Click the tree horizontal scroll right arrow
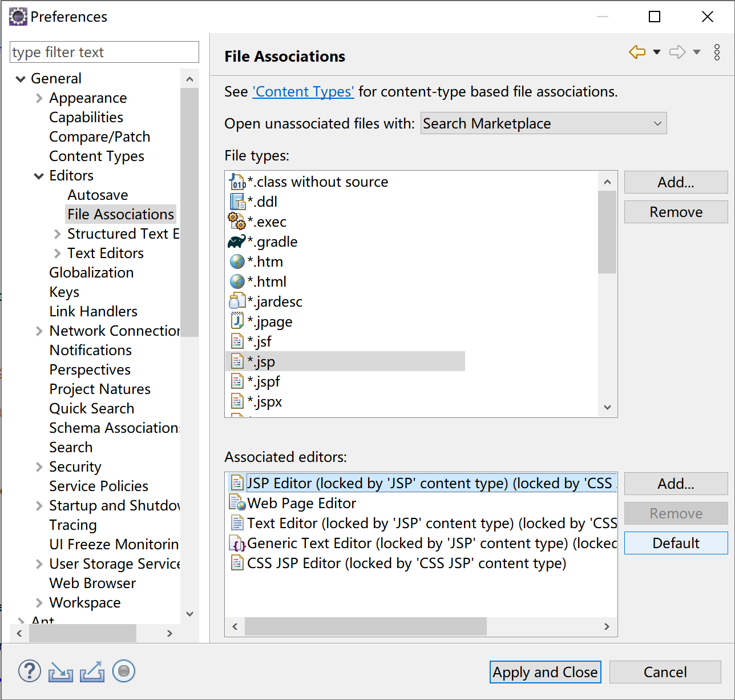The height and width of the screenshot is (700, 735). (169, 633)
